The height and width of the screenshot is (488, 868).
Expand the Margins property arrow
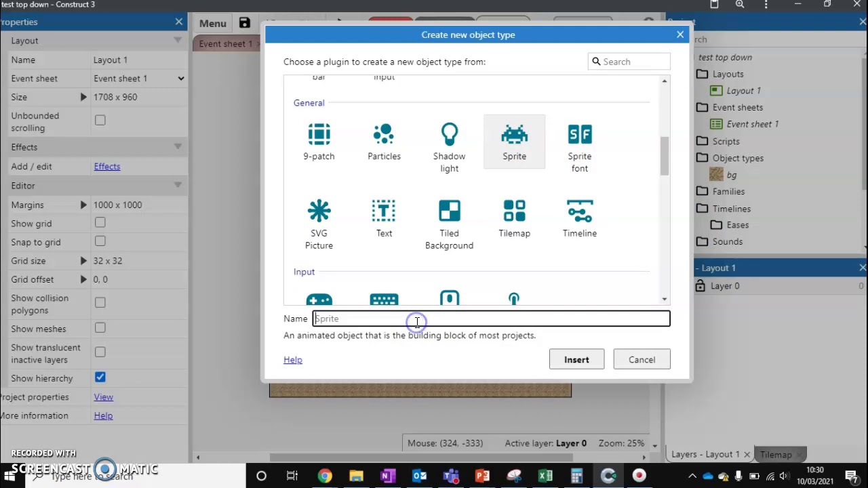83,205
